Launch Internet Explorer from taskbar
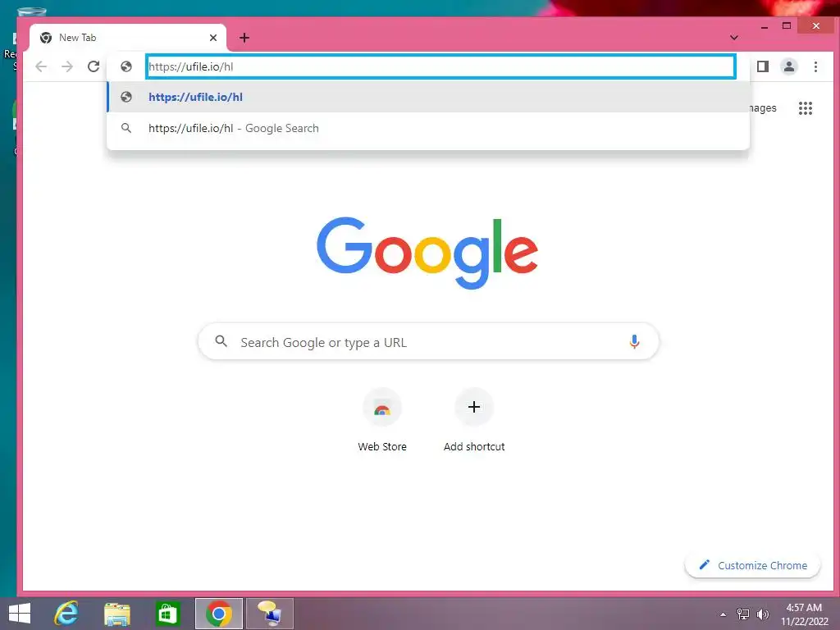840x630 pixels. 66,614
